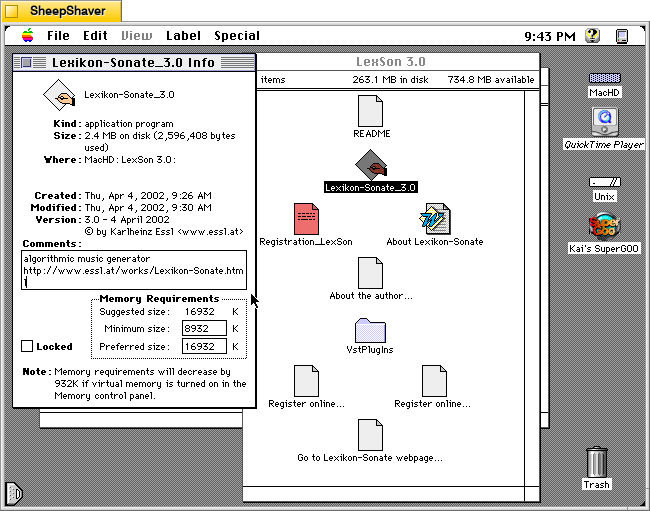650x511 pixels.
Task: Select the README document icon
Action: click(370, 111)
